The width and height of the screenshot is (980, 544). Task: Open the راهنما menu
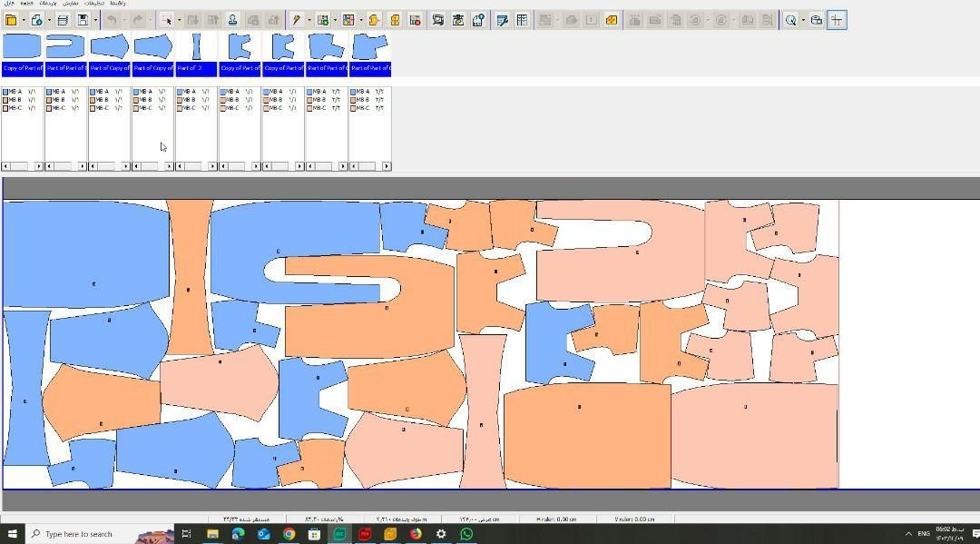[x=117, y=3]
